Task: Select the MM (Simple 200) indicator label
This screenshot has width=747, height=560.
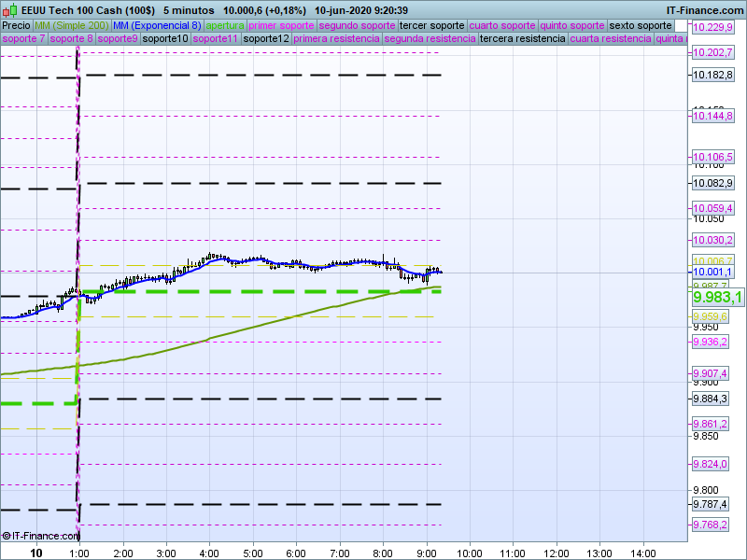Action: [x=64, y=25]
